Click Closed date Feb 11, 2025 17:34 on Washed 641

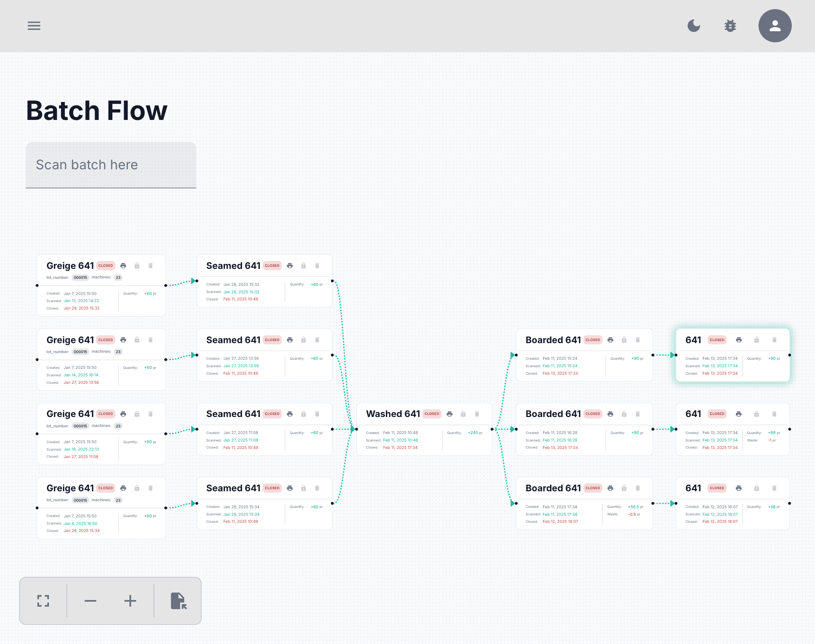[x=400, y=448]
